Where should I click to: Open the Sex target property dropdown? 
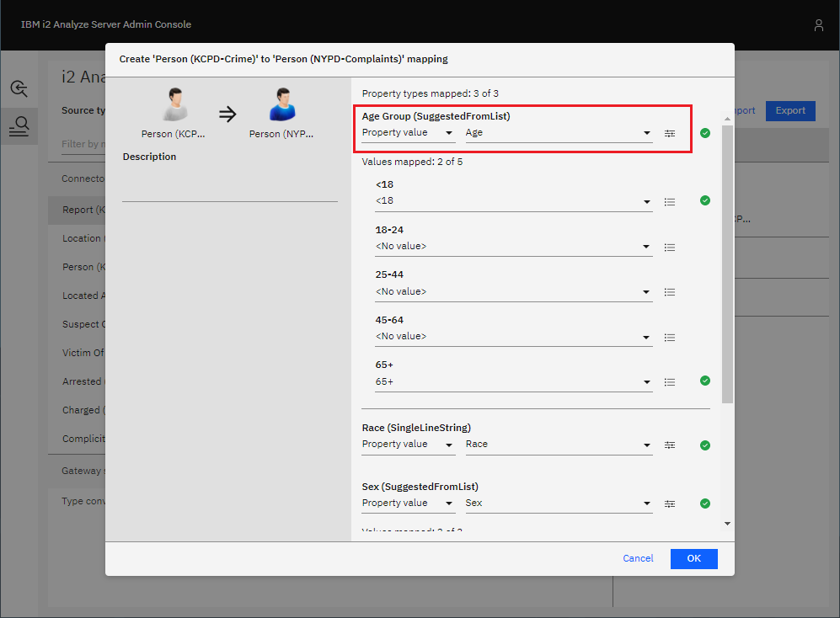[x=558, y=503]
